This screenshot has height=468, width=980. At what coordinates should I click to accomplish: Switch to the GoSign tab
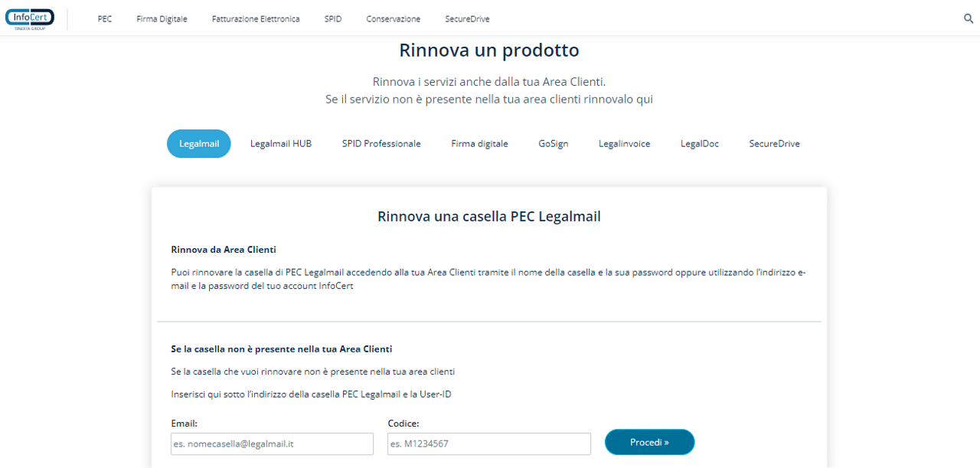(553, 144)
